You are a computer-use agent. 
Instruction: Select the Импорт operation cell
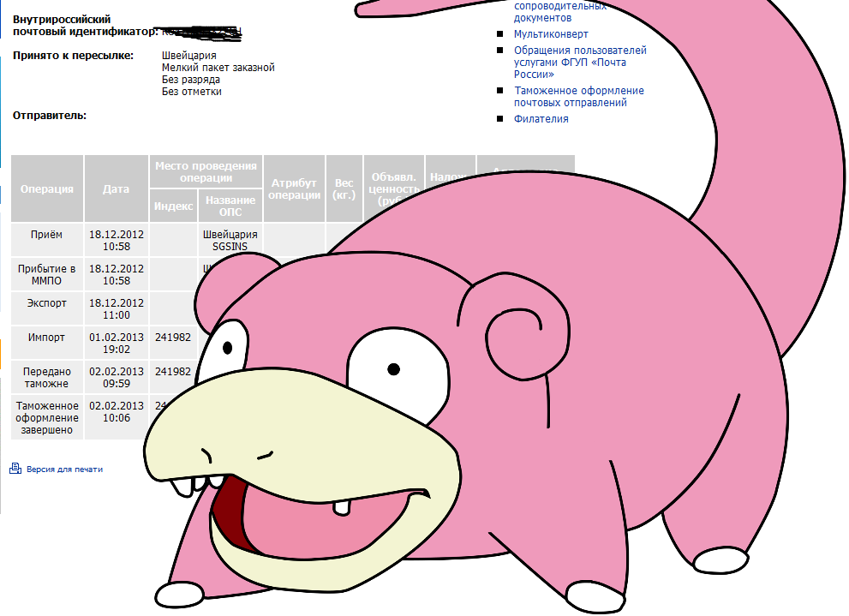pos(47,343)
